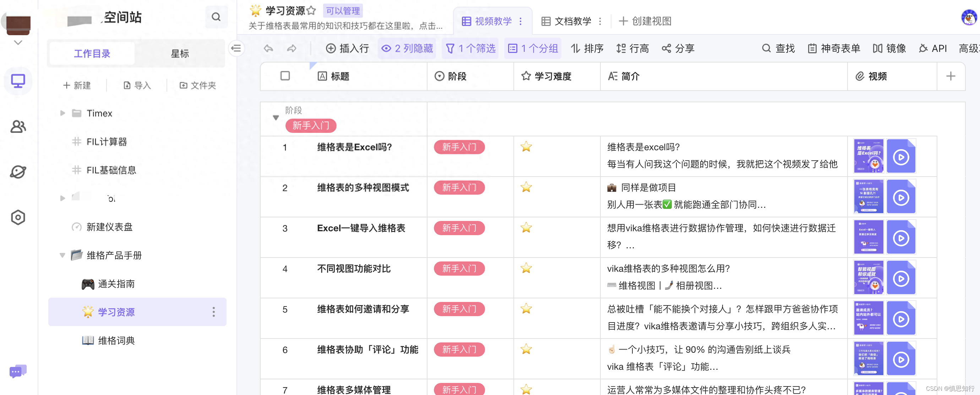Click the undo arrow in the toolbar
Screen dimensions: 980x395
point(268,48)
